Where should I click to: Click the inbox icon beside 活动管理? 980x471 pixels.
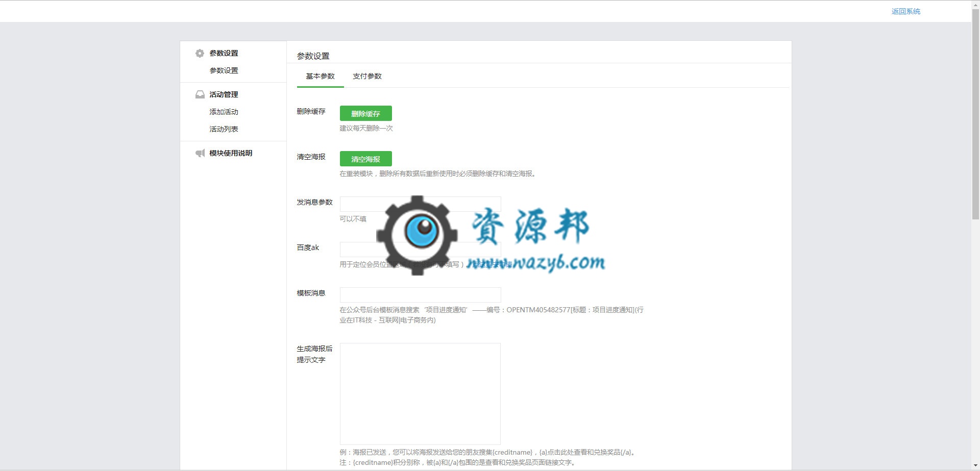point(200,94)
